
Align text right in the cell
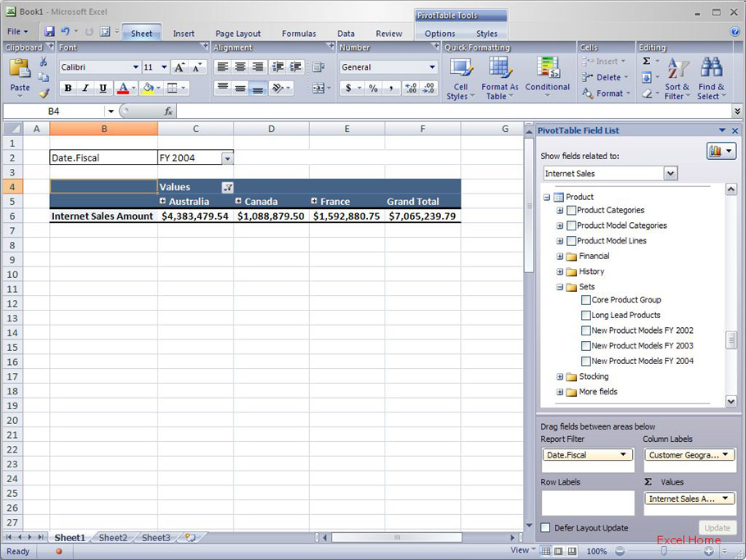(257, 66)
